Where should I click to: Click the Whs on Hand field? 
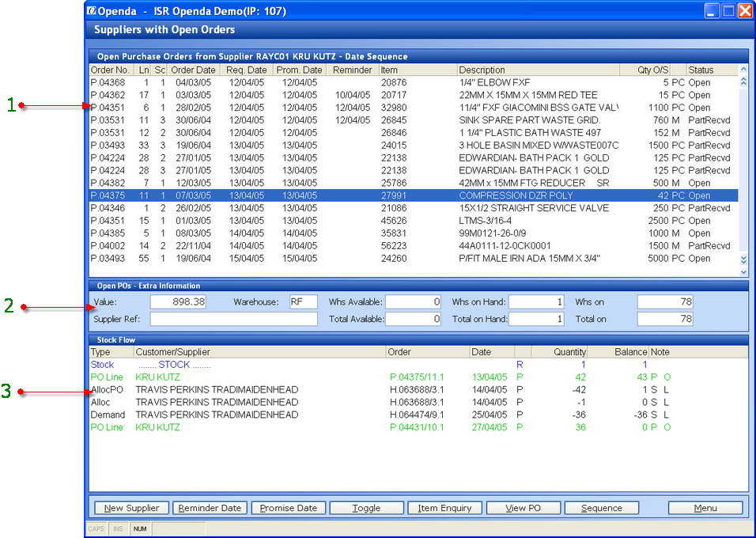[x=536, y=302]
